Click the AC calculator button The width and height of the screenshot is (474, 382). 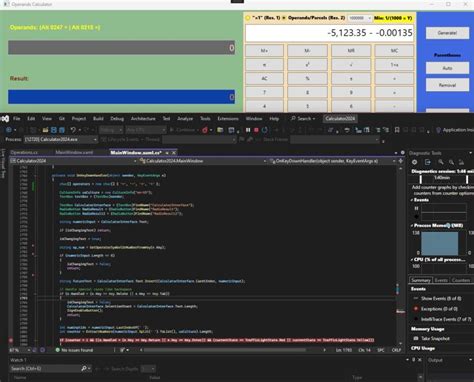pos(264,78)
